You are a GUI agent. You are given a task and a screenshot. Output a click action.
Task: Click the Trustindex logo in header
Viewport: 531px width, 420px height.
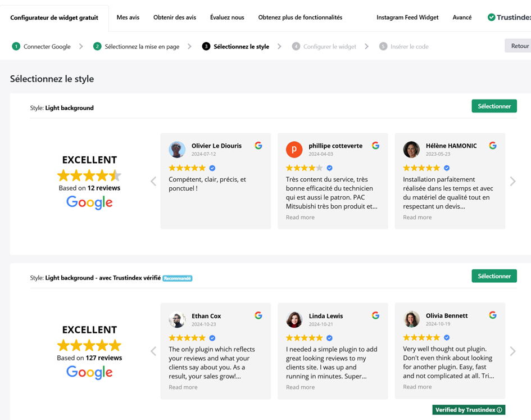[509, 17]
